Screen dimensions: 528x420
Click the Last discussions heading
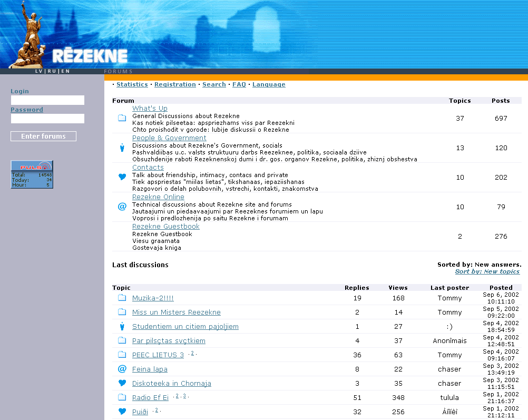point(140,265)
